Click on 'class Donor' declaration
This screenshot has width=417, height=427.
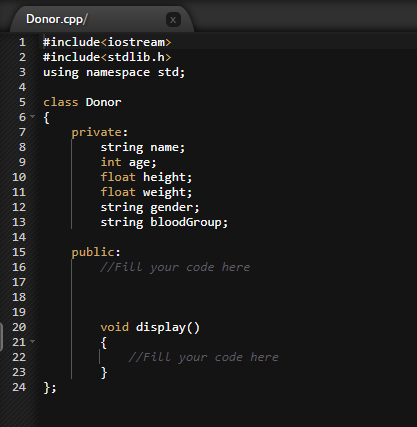(82, 102)
